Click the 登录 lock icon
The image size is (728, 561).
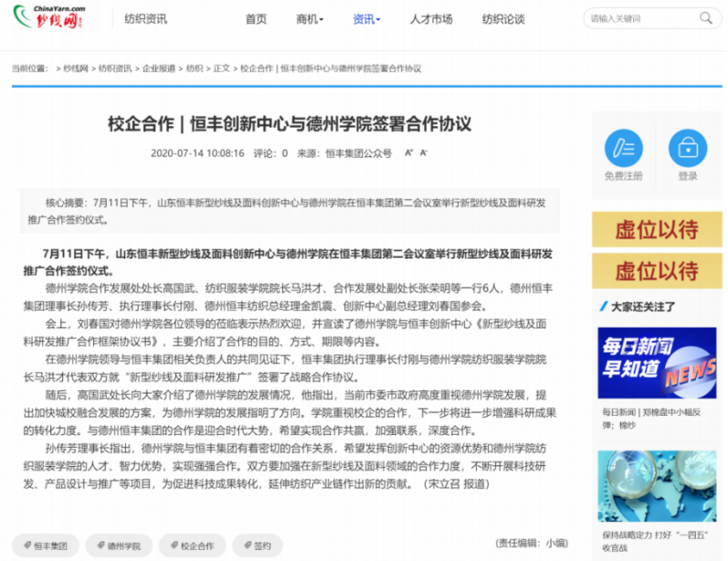(687, 148)
